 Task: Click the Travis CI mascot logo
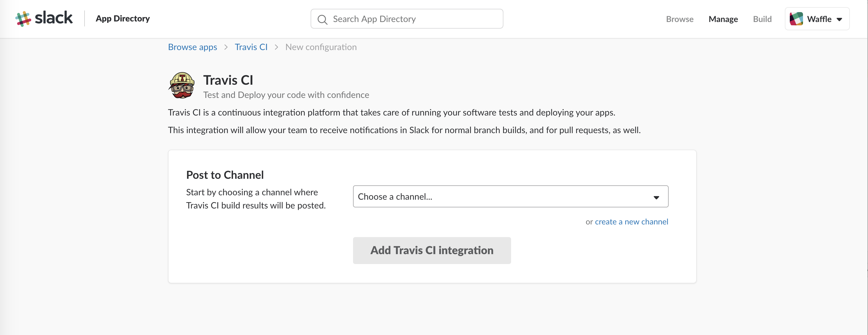click(182, 85)
